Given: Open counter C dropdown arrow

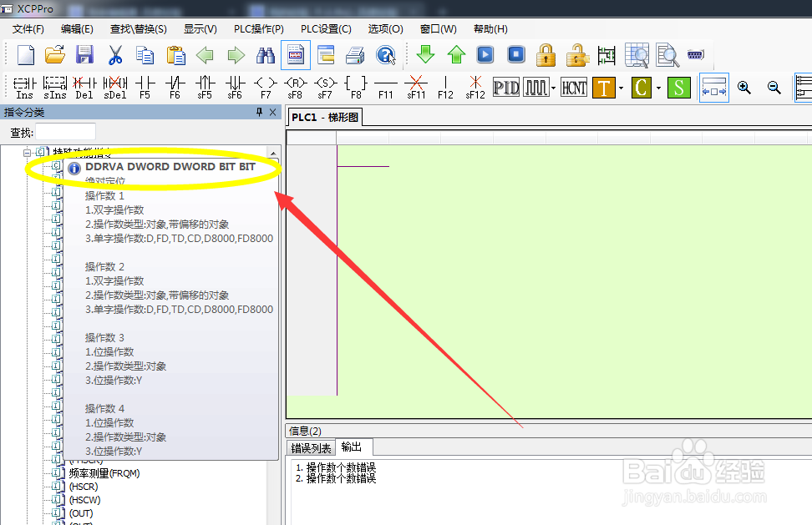Looking at the screenshot, I should point(658,88).
